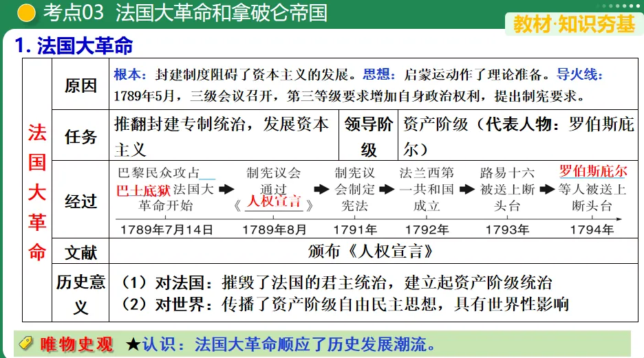Screen dimensions: 644x358
Task: Click the timeline date 1791年
Action: (x=355, y=230)
